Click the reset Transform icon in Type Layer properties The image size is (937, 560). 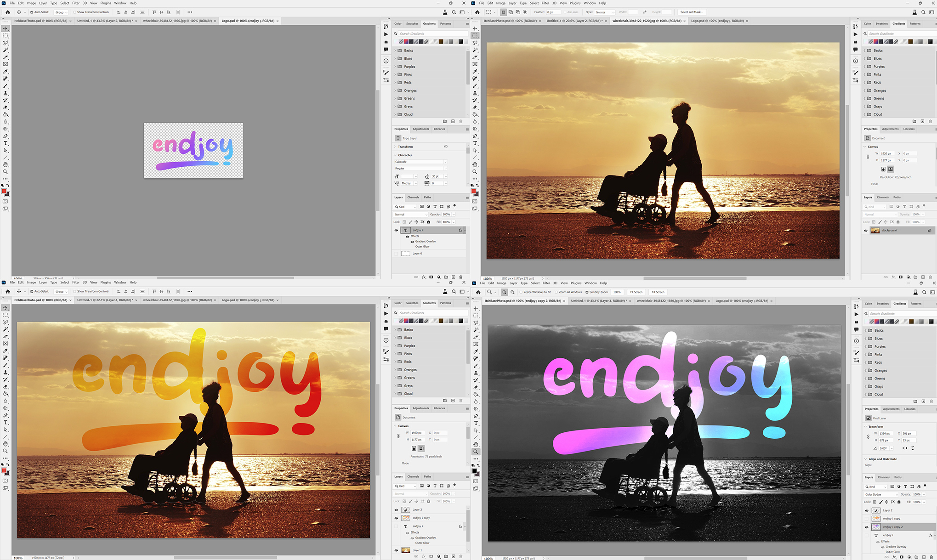tap(446, 147)
